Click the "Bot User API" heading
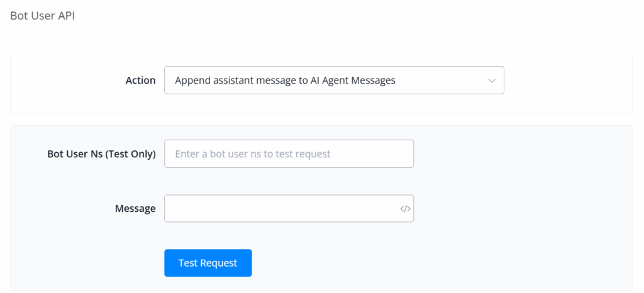 coord(42,16)
